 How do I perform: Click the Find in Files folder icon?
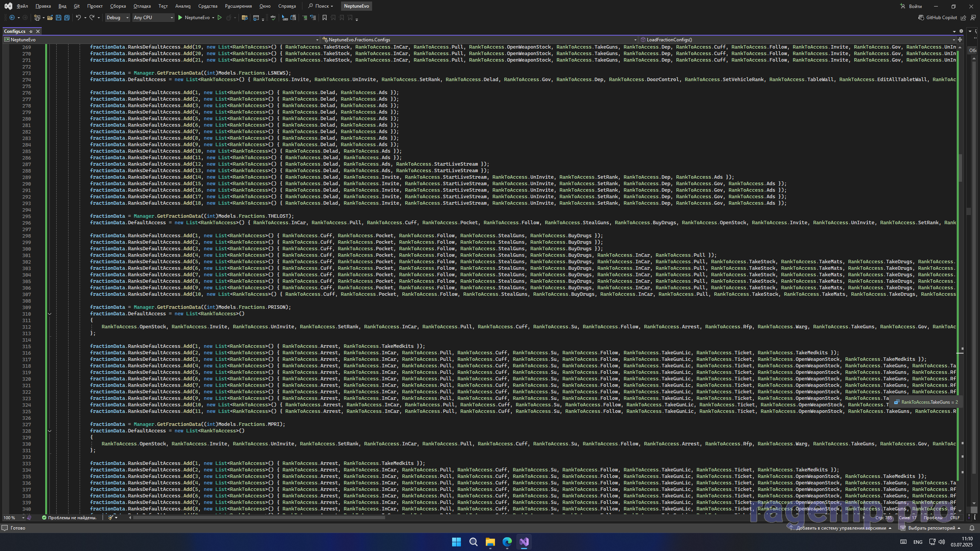[x=245, y=18]
